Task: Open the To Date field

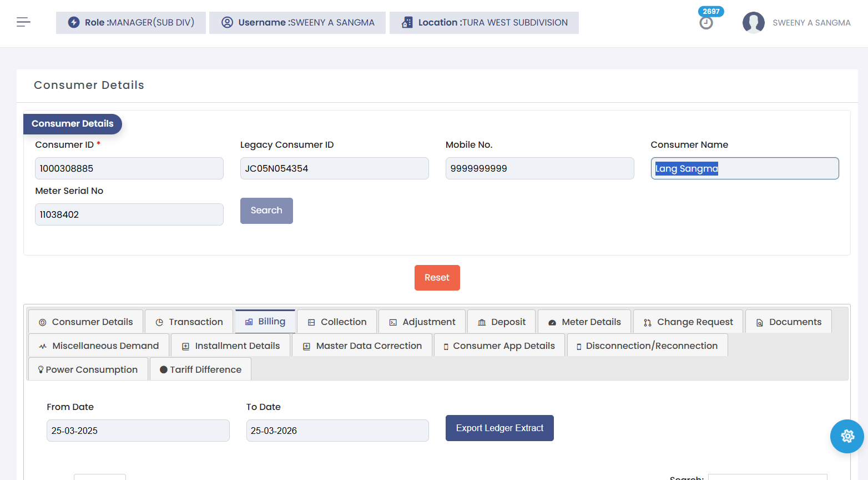Action: pos(337,431)
